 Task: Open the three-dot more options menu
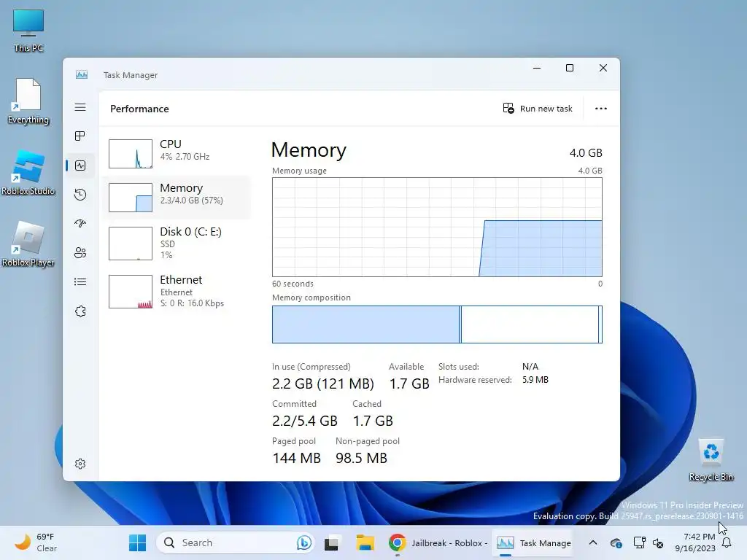[x=601, y=109]
